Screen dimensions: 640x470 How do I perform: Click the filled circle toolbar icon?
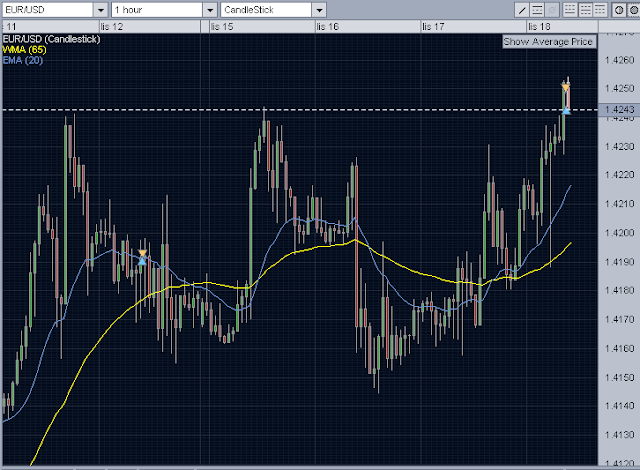coord(633,10)
